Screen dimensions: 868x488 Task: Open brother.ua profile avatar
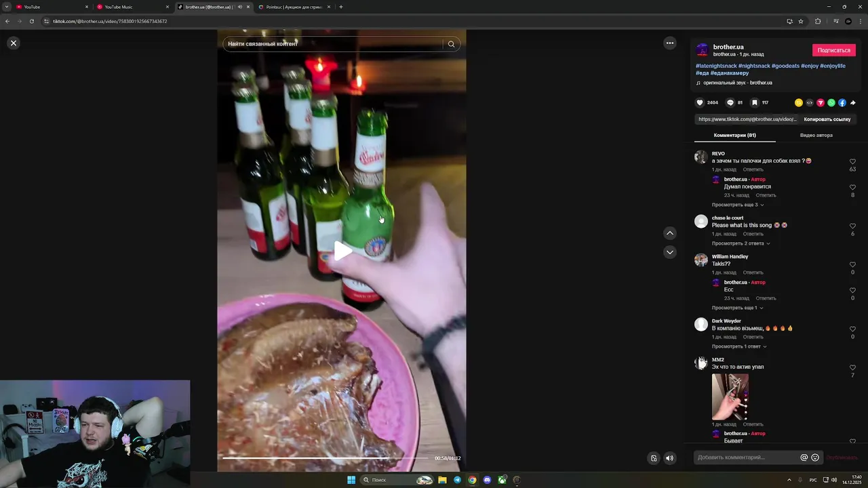click(x=703, y=49)
